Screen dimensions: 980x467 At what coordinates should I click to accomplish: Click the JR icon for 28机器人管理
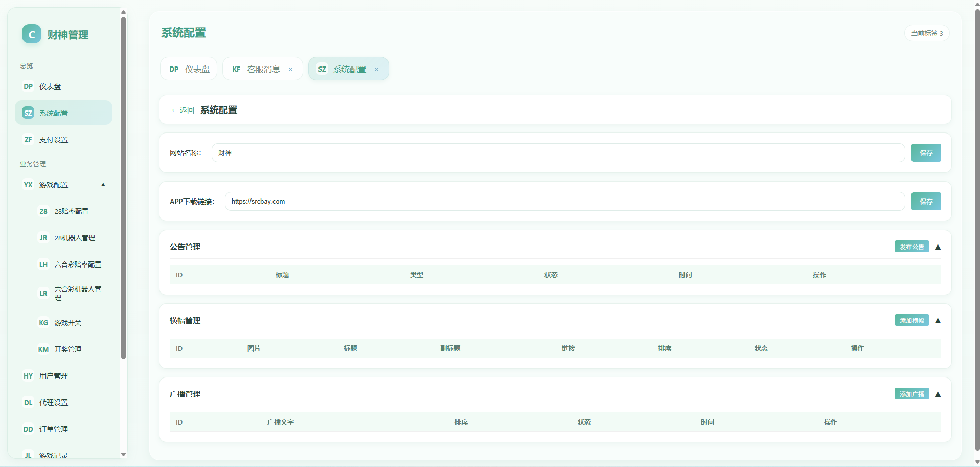pos(43,238)
